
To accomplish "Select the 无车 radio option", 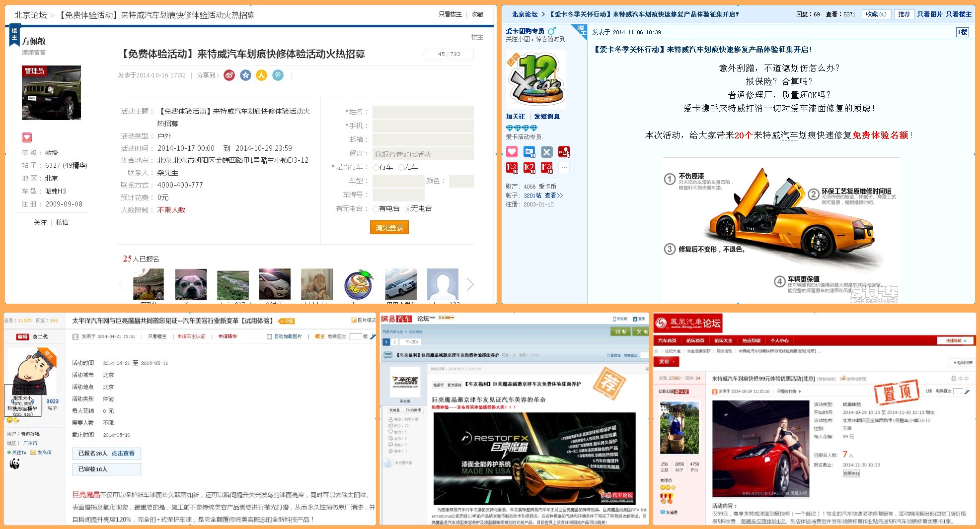I will (401, 167).
